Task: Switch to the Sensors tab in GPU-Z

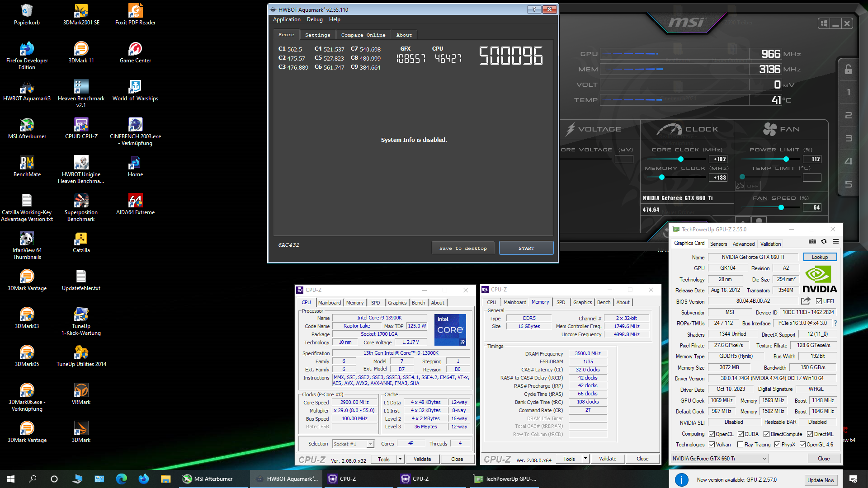Action: tap(718, 244)
